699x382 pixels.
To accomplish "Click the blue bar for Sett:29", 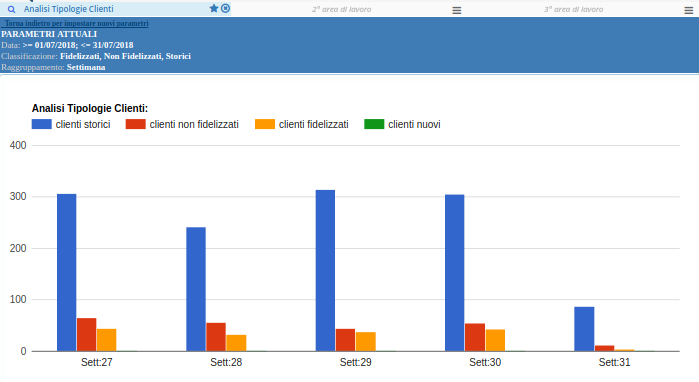I will [x=325, y=271].
